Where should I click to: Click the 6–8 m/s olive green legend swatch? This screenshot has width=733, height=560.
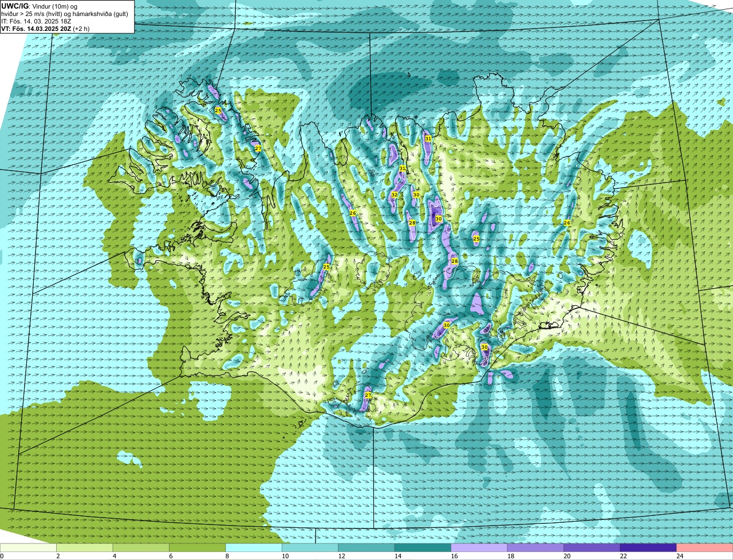pos(198,547)
